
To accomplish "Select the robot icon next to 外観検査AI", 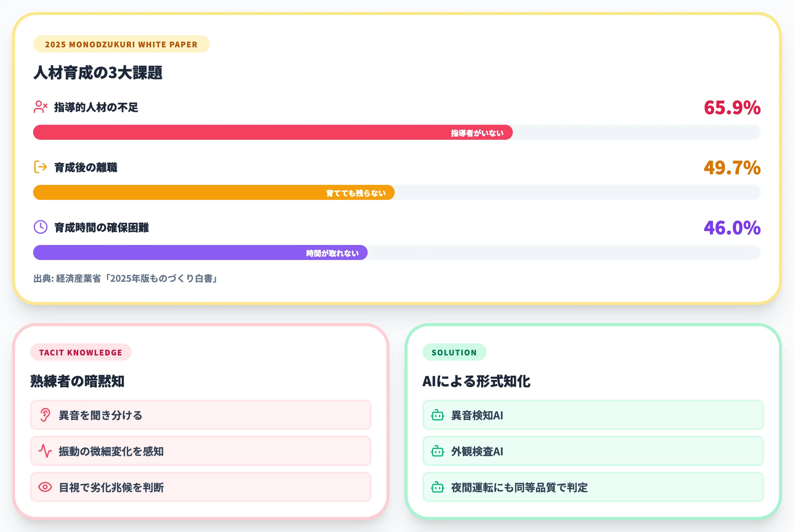I will [437, 451].
